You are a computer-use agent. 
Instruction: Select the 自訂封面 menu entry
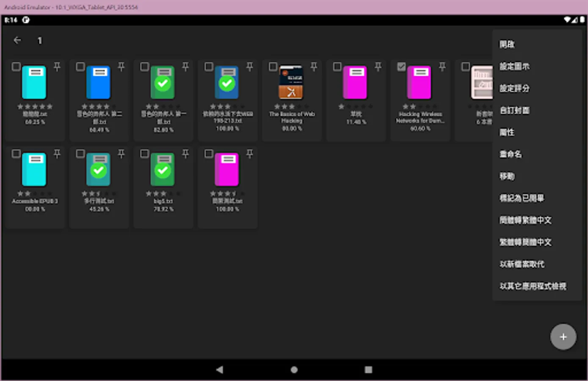[x=537, y=110]
